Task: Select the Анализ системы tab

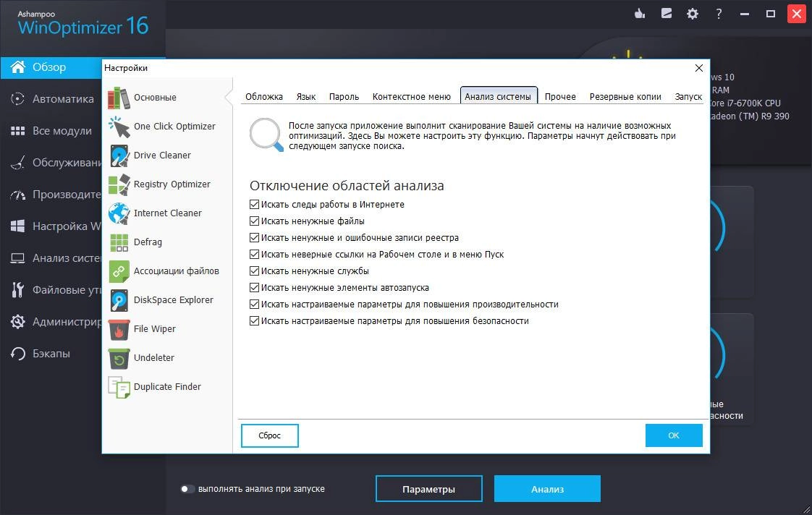Action: (x=498, y=95)
